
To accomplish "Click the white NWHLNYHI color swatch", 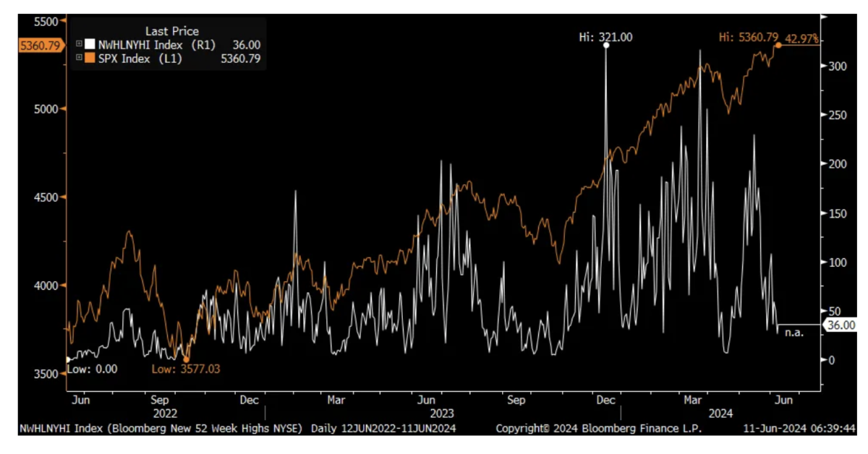I will coord(90,44).
